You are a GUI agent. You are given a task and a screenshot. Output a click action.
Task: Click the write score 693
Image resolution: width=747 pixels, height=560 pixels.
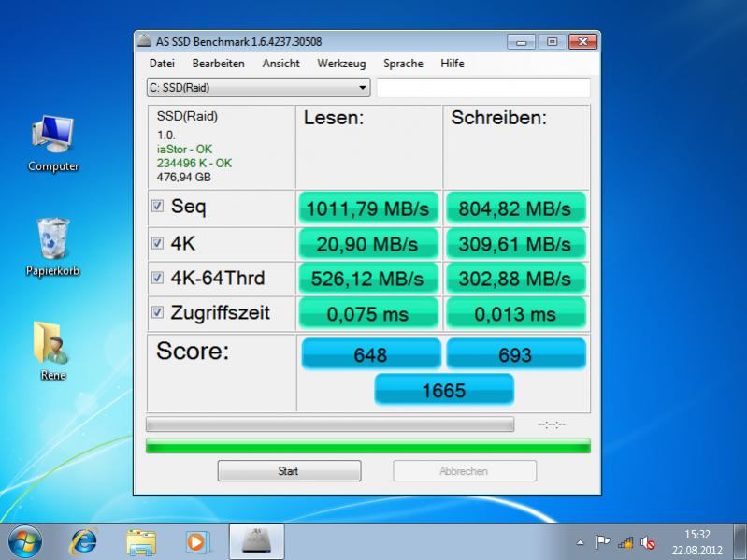(x=516, y=354)
